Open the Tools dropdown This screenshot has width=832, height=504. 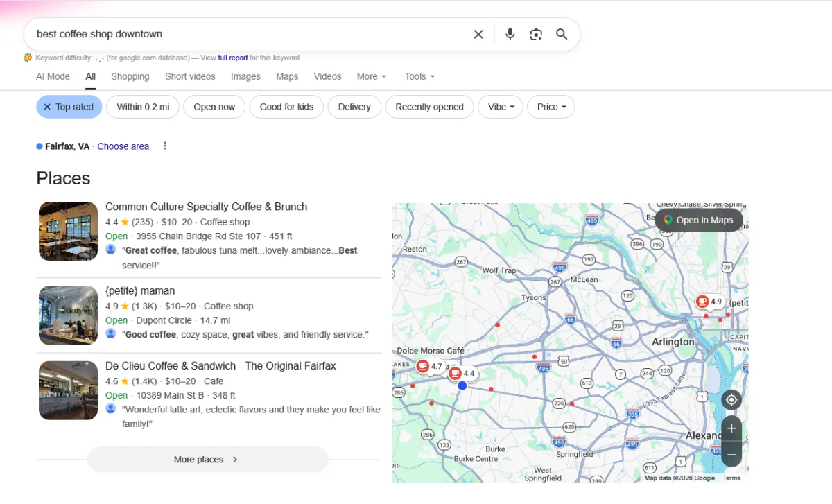point(419,76)
